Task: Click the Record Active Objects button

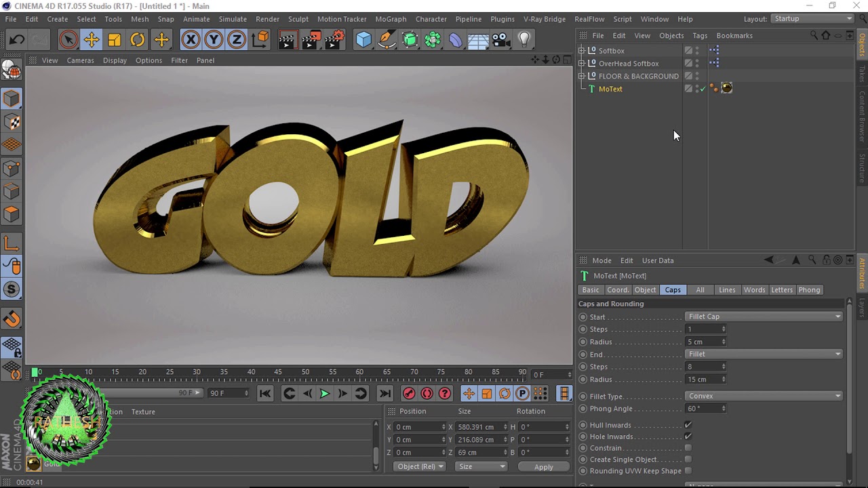Action: [x=409, y=393]
